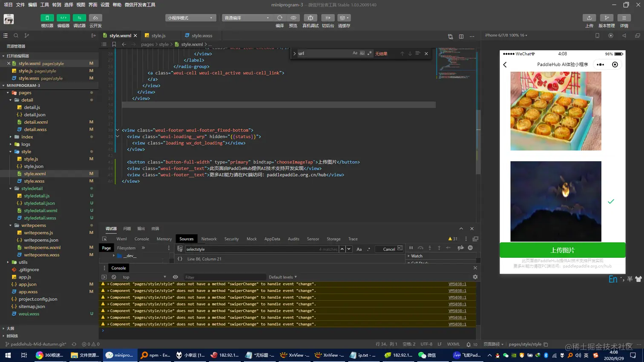
Task: Click the compile refresh (编译) icon
Action: pos(280,18)
